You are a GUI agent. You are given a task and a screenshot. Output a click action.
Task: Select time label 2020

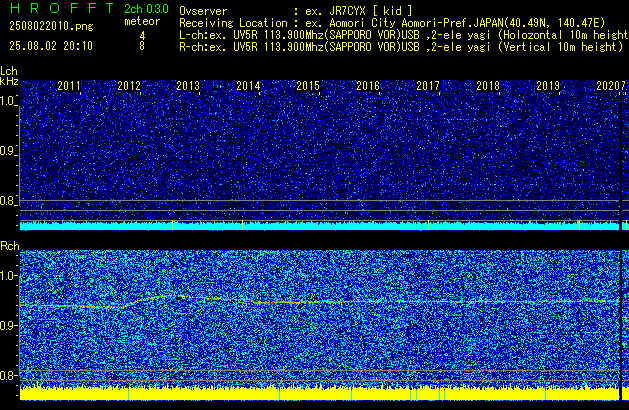(608, 86)
